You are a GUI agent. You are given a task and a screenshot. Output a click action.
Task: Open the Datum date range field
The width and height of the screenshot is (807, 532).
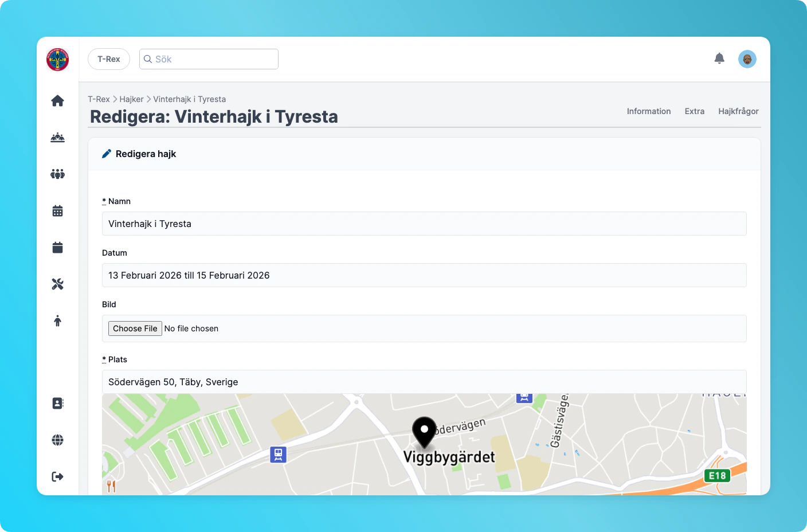coord(424,275)
